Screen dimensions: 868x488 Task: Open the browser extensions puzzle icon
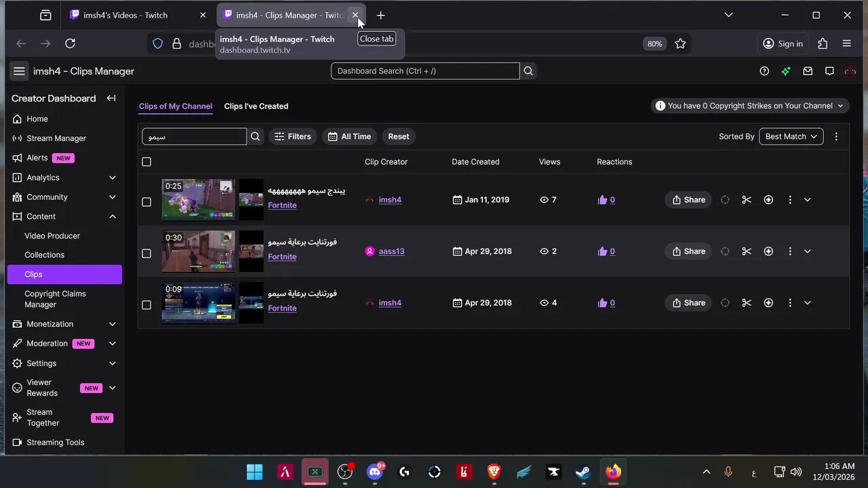823,43
